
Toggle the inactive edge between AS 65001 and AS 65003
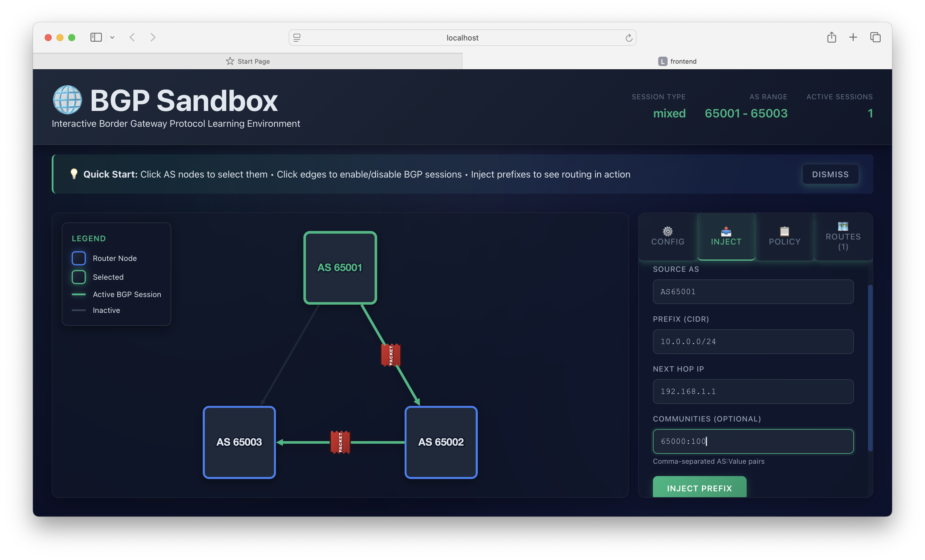pos(290,355)
